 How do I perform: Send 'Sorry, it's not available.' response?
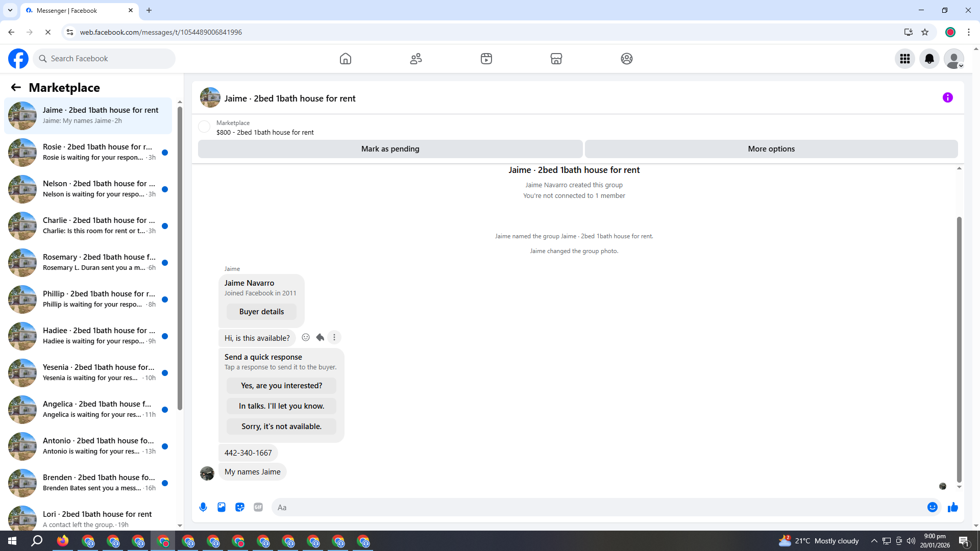click(x=281, y=427)
